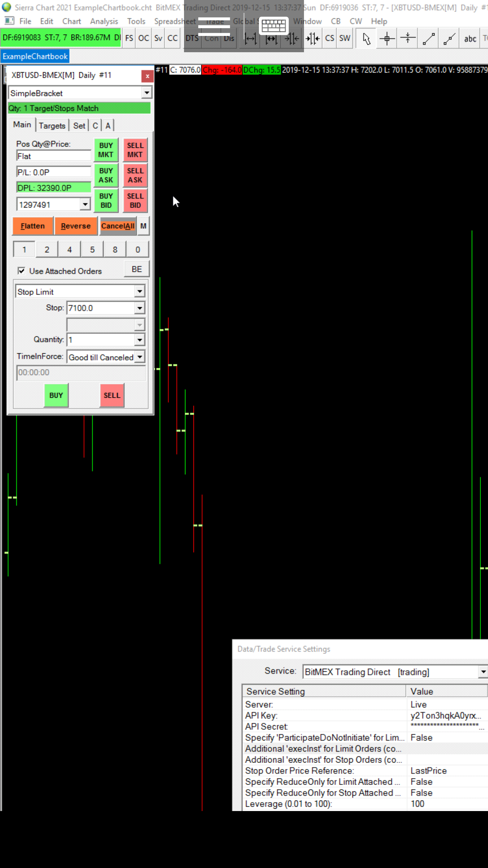Click the FS toolbar button
The width and height of the screenshot is (488, 868).
129,38
